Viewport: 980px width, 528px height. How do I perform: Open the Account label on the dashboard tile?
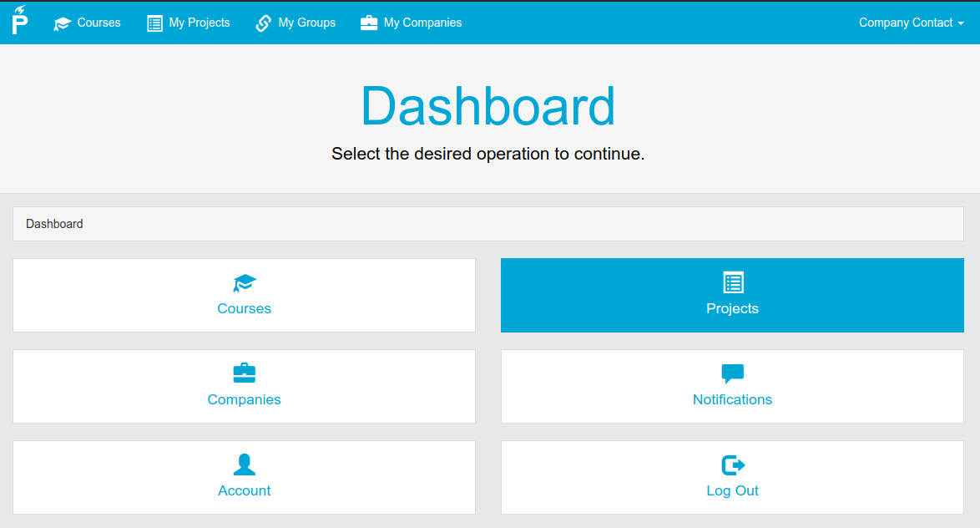pos(245,491)
